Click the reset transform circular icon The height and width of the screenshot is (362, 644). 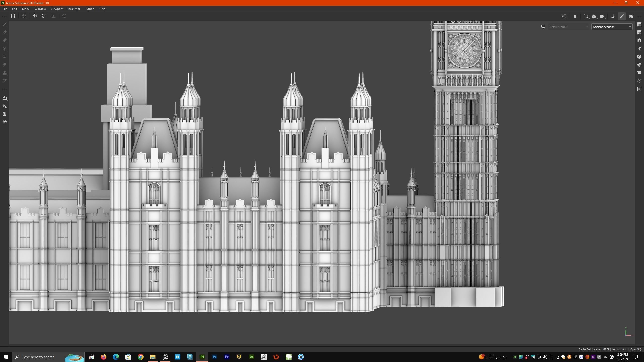[64, 16]
